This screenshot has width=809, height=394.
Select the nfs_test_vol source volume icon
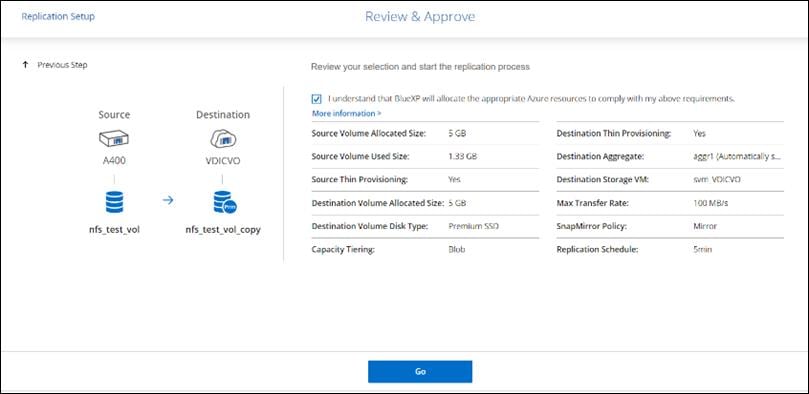click(114, 202)
